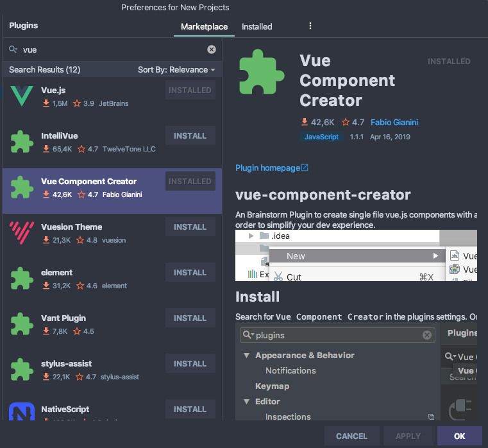Click the large Vue Component Creator detail icon
The height and width of the screenshot is (448, 488).
coord(262,72)
